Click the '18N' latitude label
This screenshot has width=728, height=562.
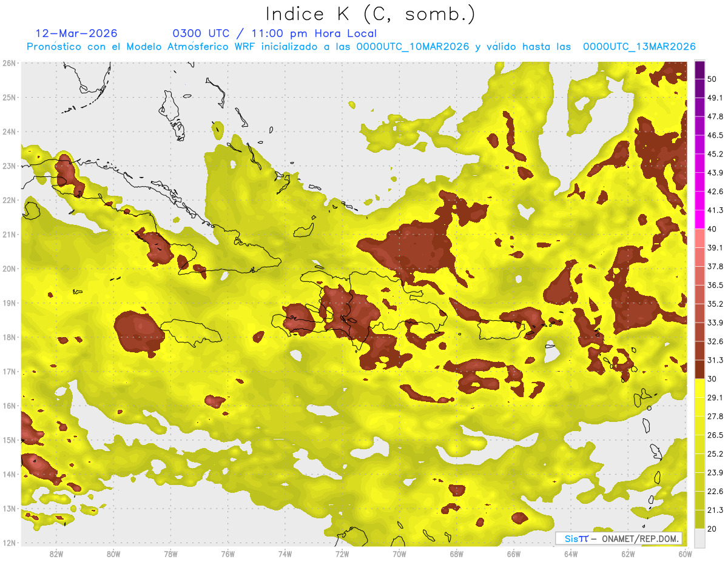pyautogui.click(x=9, y=337)
